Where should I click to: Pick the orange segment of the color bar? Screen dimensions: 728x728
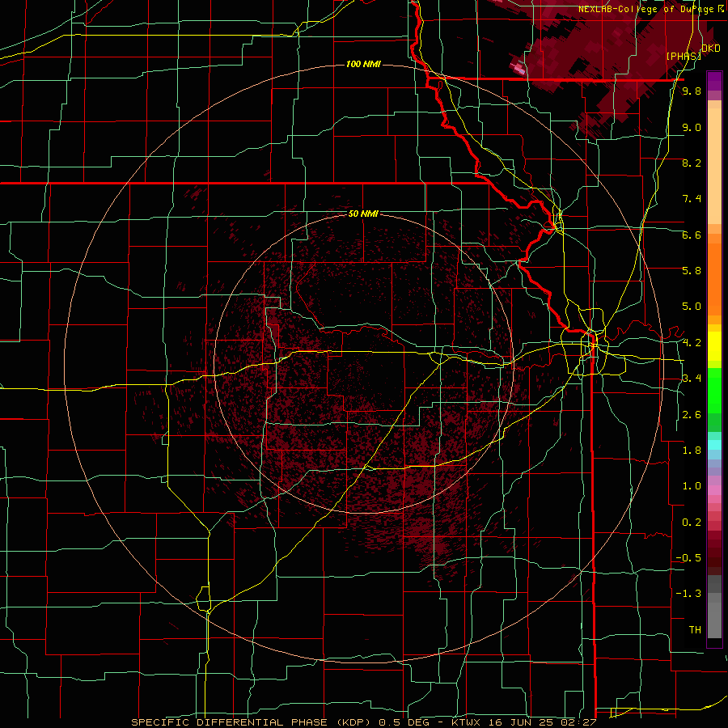[714, 280]
